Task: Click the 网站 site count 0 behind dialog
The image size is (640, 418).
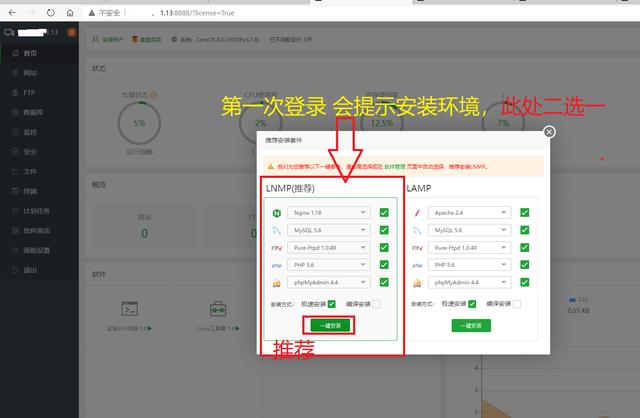Action: 144,233
